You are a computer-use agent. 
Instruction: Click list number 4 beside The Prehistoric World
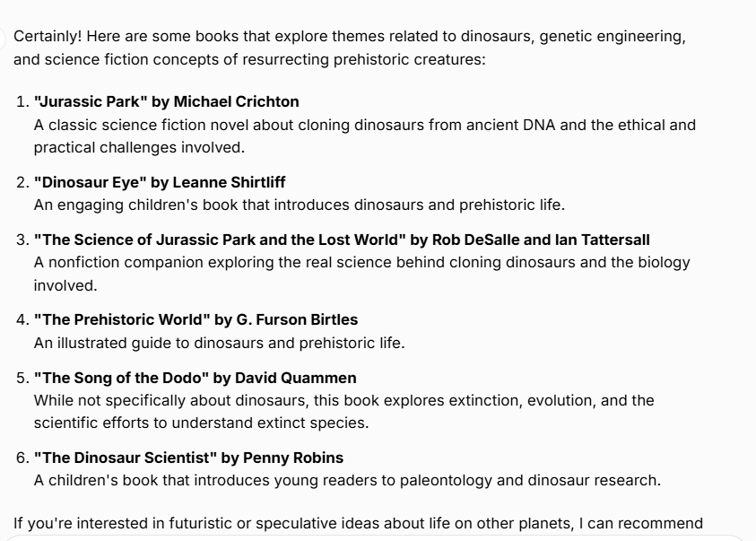(x=22, y=319)
